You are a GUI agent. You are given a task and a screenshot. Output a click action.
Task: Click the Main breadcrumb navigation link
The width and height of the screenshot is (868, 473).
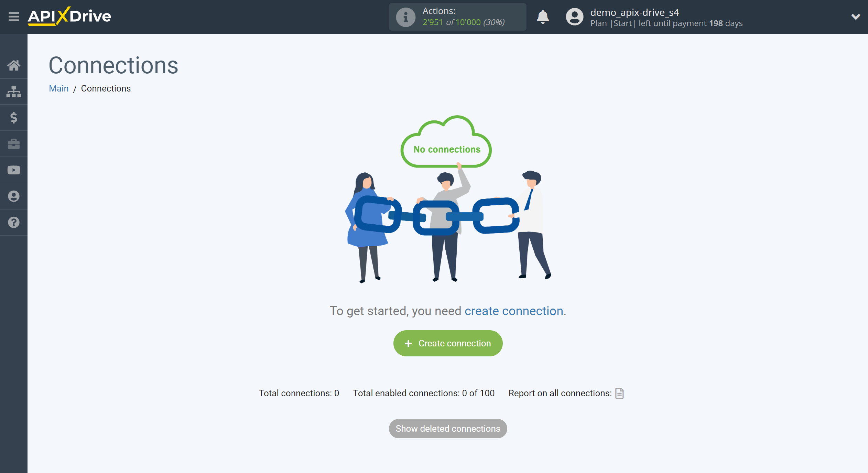point(58,88)
